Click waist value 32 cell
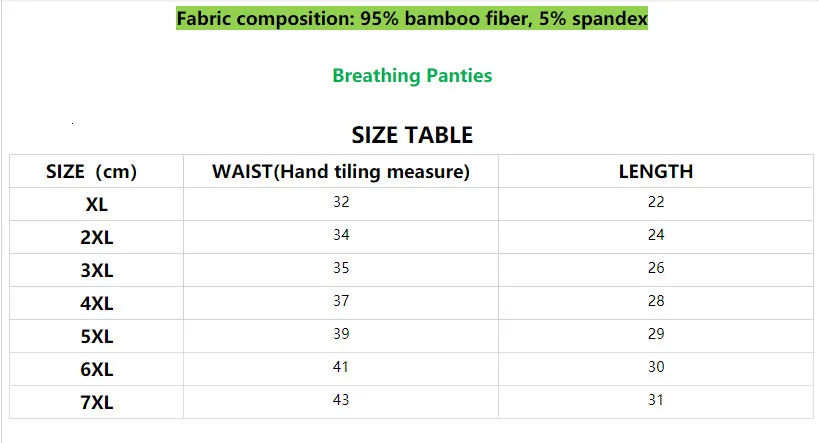 tap(341, 202)
